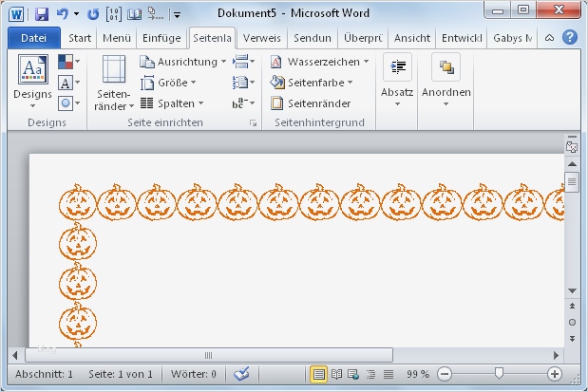Open the Größe page size dropdown

click(168, 83)
